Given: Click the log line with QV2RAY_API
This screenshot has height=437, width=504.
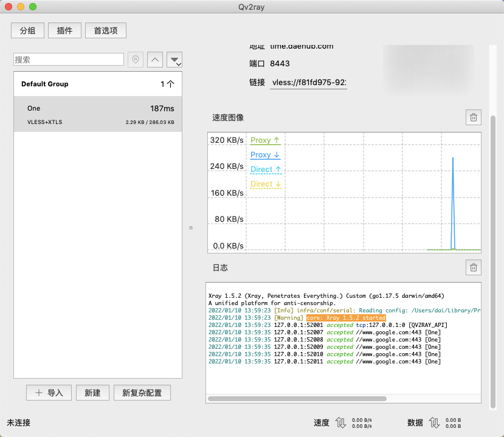Looking at the screenshot, I should (x=328, y=325).
